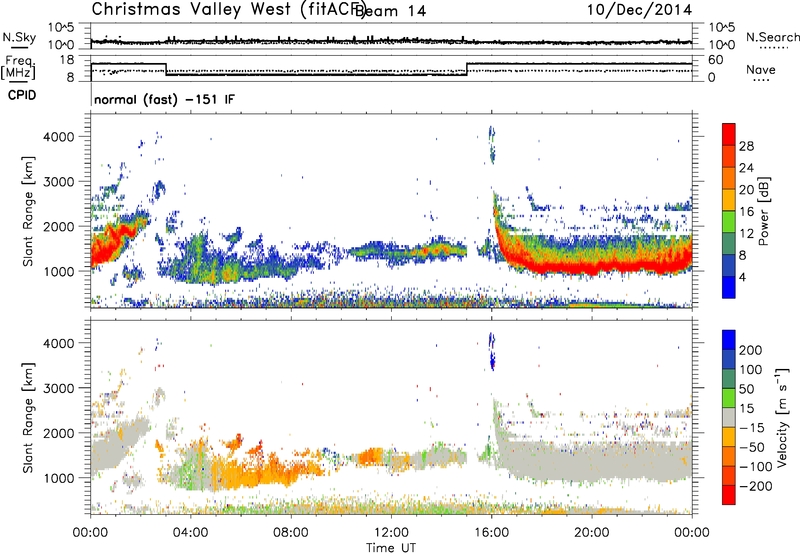
Task: Pick the bright blue top Velocity colorbar segment
Action: pos(729,340)
